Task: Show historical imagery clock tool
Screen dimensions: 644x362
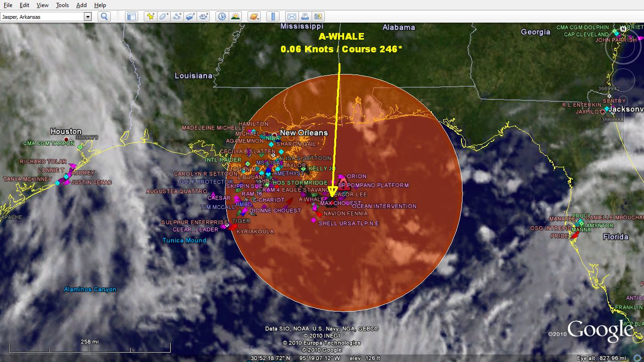Action: tap(222, 16)
